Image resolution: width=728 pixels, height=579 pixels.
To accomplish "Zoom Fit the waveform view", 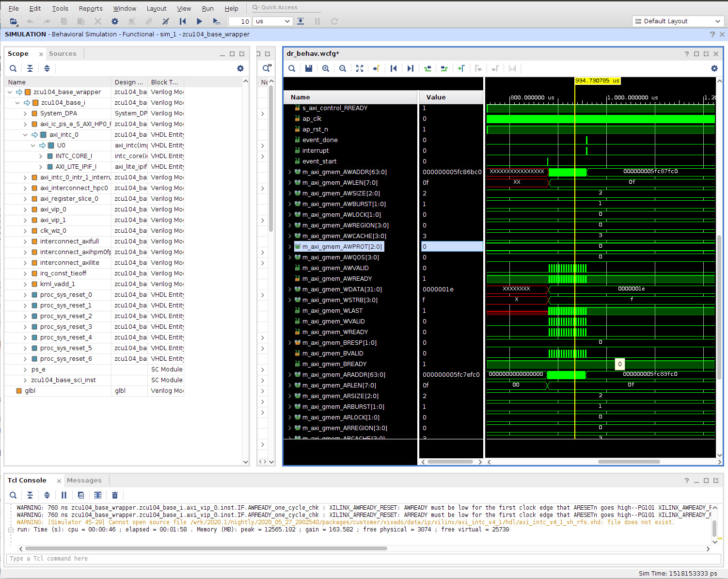I will 360,68.
